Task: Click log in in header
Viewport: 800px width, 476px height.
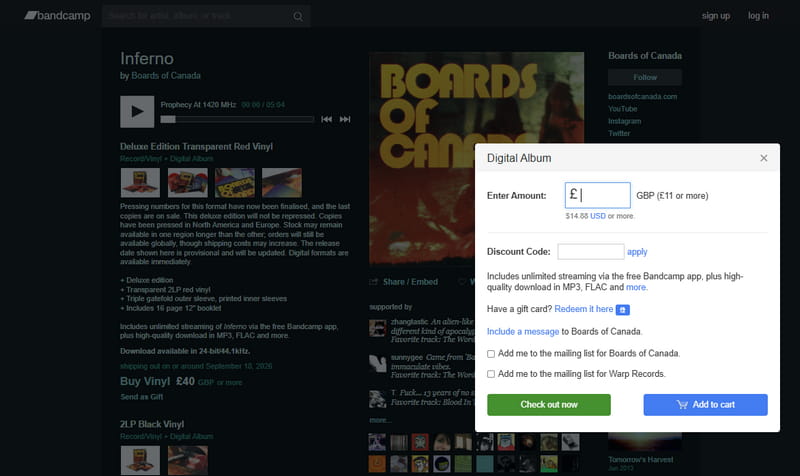Action: 758,16
